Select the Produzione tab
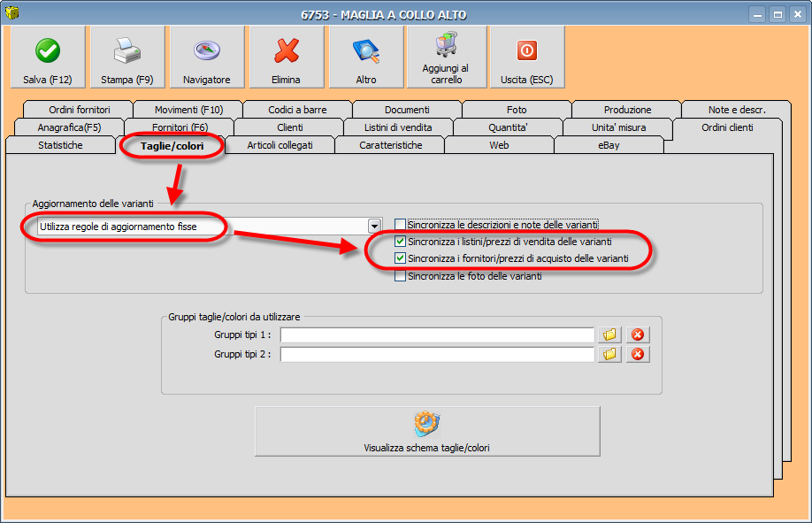This screenshot has width=812, height=523. [627, 110]
